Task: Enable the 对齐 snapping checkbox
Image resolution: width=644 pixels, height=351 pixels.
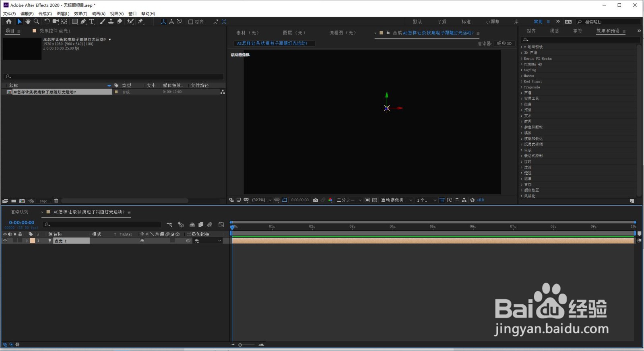Action: [x=190, y=22]
